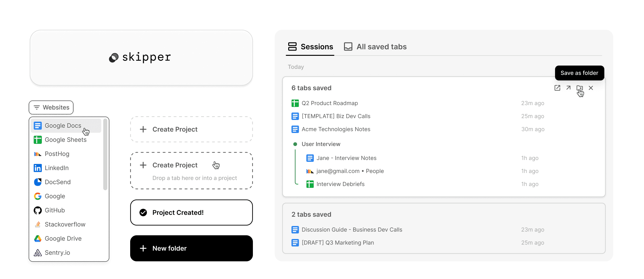Open the Websites filter dropdown
Viewport: 644px width, 279px height.
click(x=51, y=107)
